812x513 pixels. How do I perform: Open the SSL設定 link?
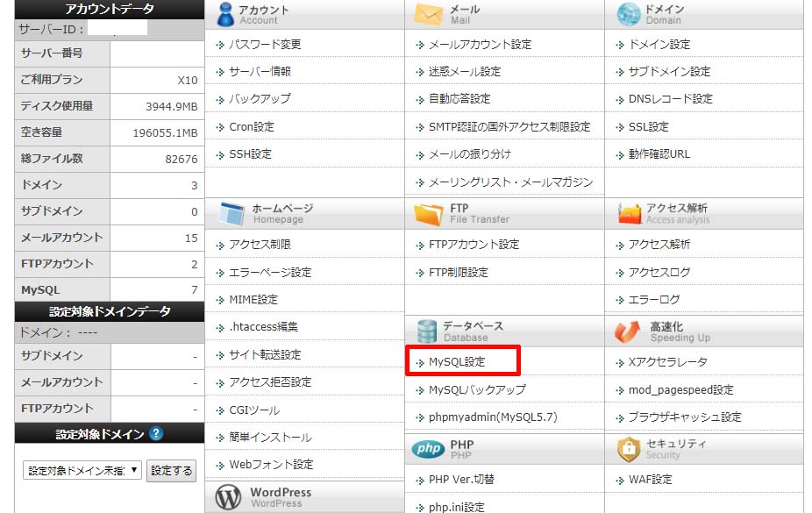point(648,126)
